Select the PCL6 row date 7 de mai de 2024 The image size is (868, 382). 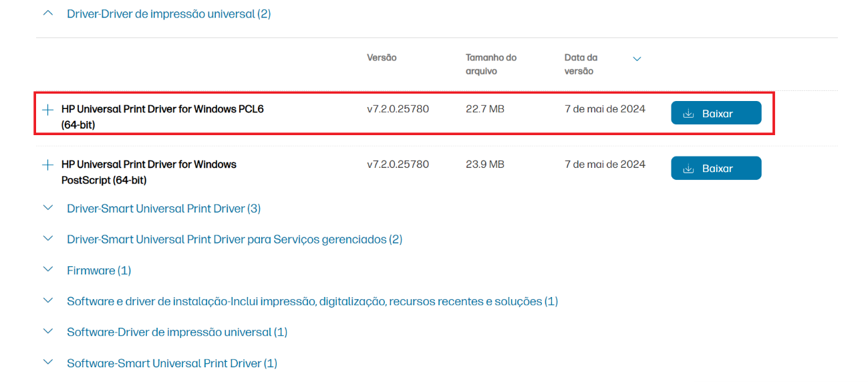605,108
